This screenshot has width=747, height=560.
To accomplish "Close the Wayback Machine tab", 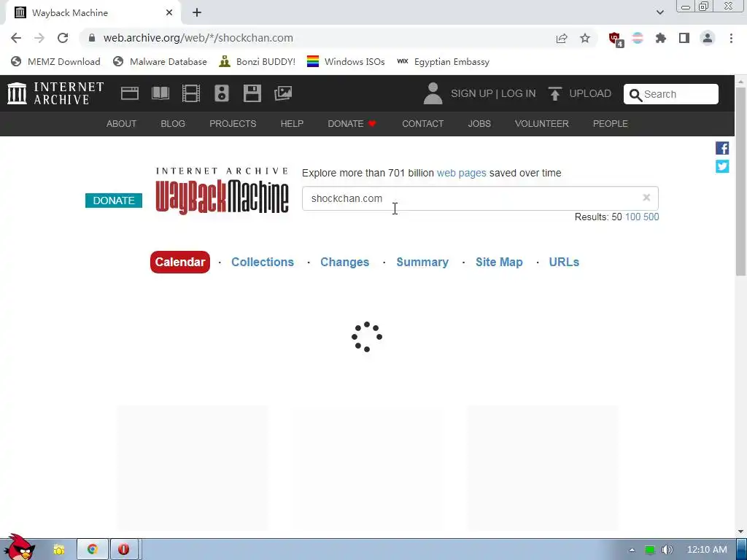I will (169, 13).
